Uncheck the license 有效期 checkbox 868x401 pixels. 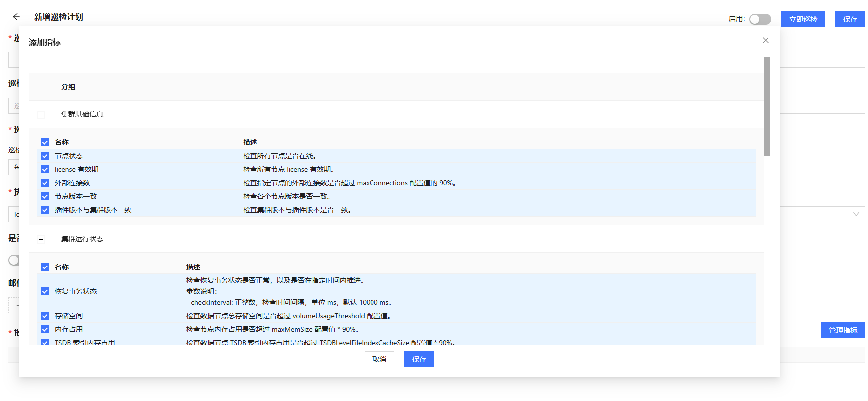[45, 169]
